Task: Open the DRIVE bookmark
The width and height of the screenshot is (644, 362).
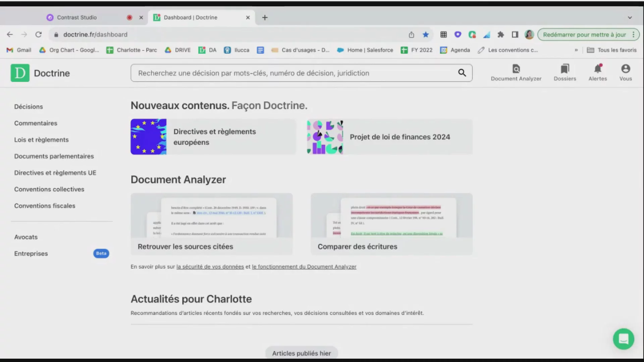Action: (178, 50)
